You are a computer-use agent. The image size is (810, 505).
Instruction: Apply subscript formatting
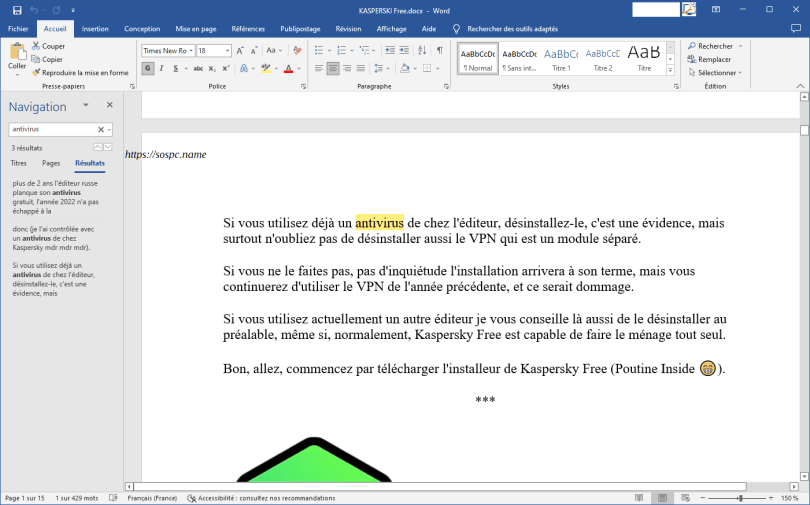tap(212, 68)
